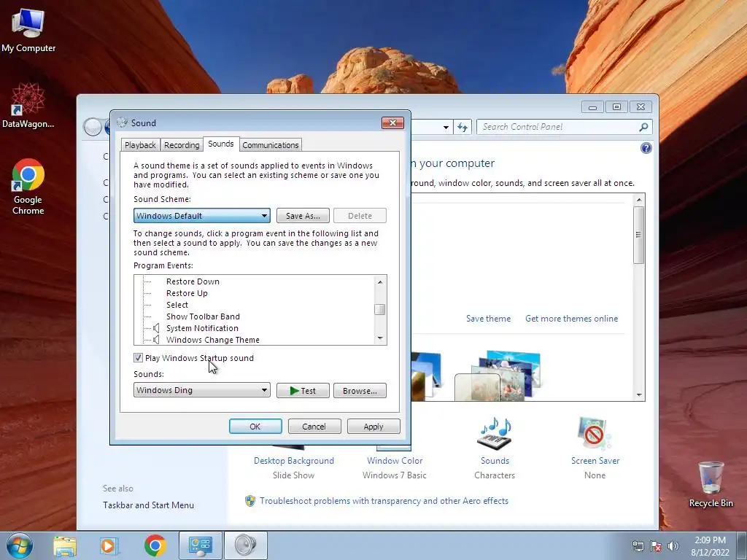Open the network tray icon
The width and height of the screenshot is (747, 560).
click(x=638, y=546)
